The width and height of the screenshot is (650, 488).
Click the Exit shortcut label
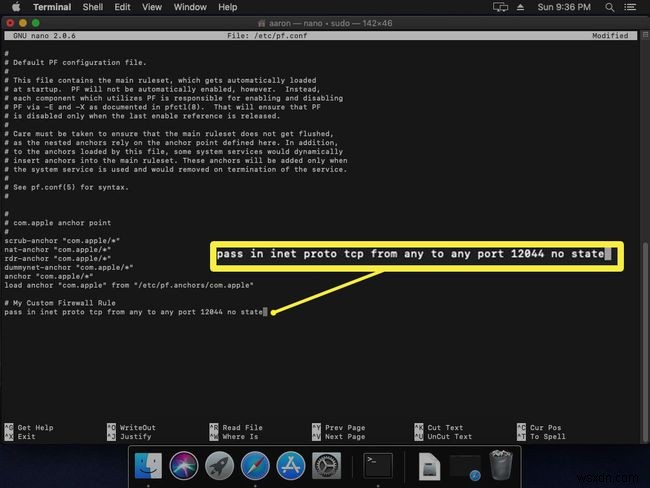coord(27,437)
